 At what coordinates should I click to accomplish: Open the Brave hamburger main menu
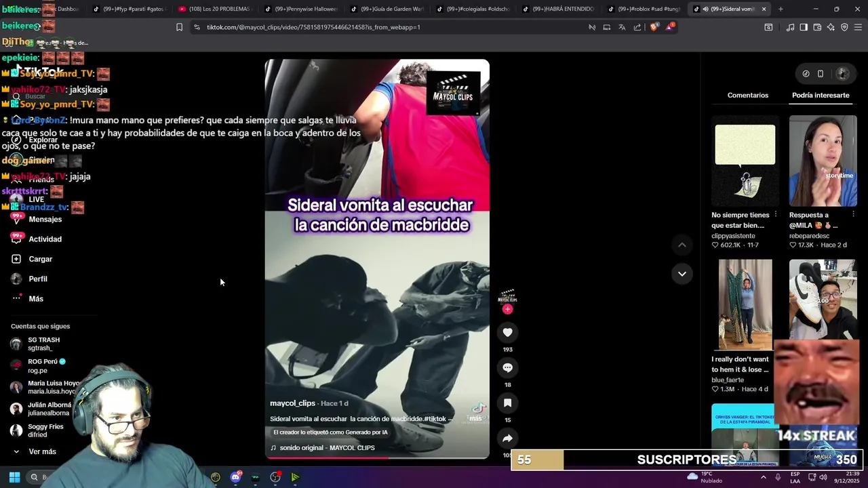859,27
